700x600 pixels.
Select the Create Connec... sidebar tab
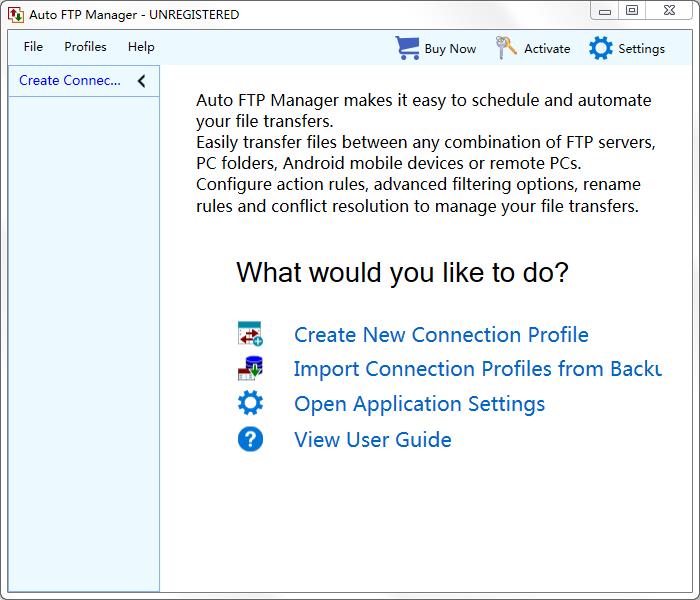(x=70, y=81)
